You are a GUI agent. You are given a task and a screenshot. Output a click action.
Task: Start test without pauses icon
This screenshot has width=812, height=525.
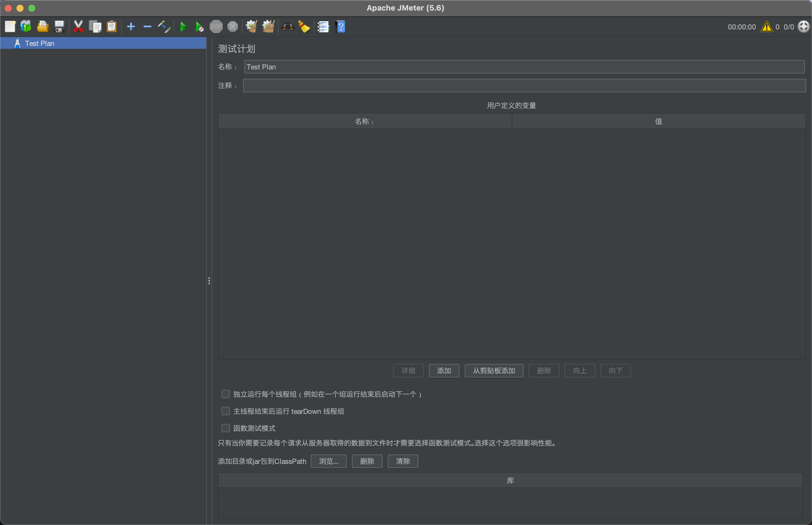click(x=199, y=26)
